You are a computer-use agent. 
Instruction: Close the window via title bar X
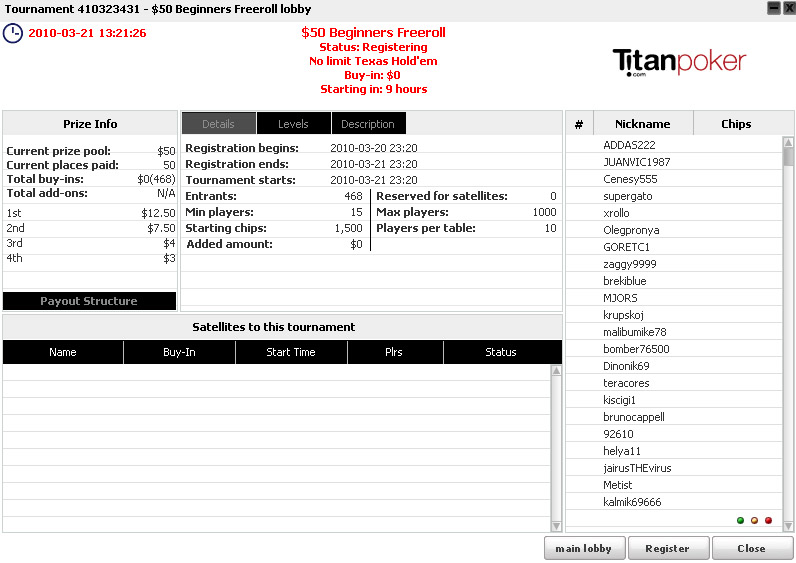789,8
